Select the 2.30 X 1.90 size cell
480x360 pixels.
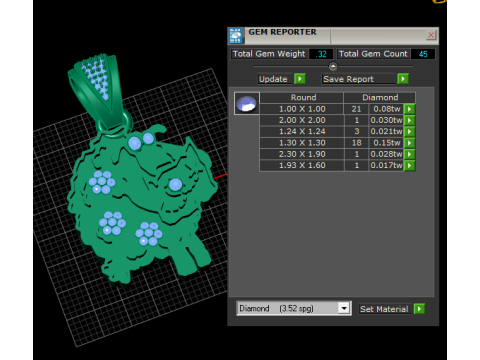(302, 154)
